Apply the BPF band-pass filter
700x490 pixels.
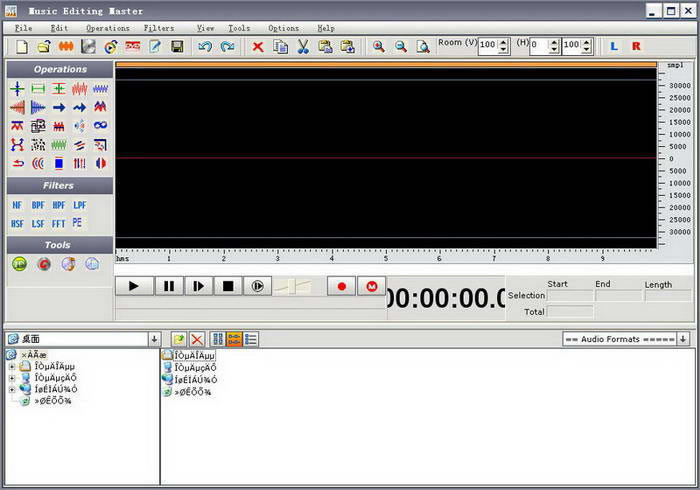point(38,205)
